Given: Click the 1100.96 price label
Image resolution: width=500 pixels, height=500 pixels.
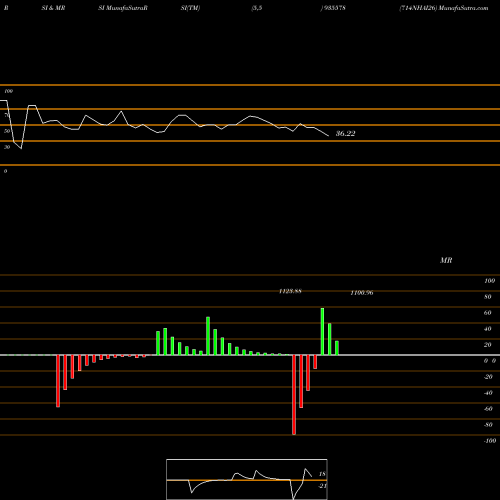Looking at the screenshot, I should (362, 293).
